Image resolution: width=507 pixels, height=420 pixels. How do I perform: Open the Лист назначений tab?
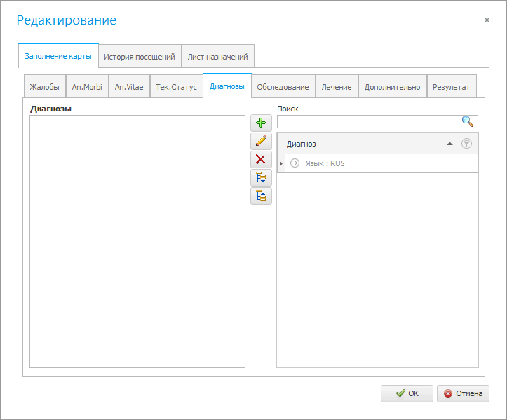pyautogui.click(x=217, y=56)
